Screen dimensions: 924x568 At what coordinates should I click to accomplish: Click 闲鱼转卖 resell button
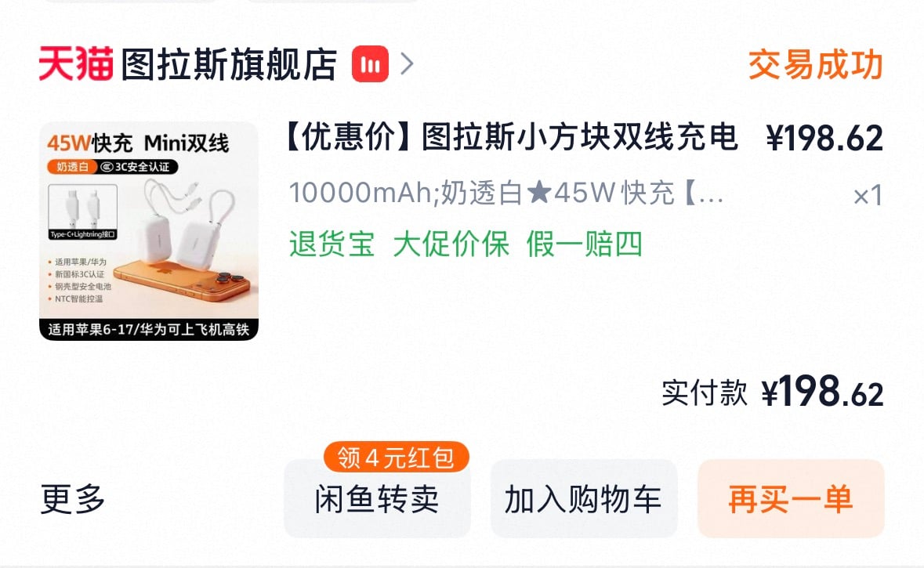tap(377, 498)
